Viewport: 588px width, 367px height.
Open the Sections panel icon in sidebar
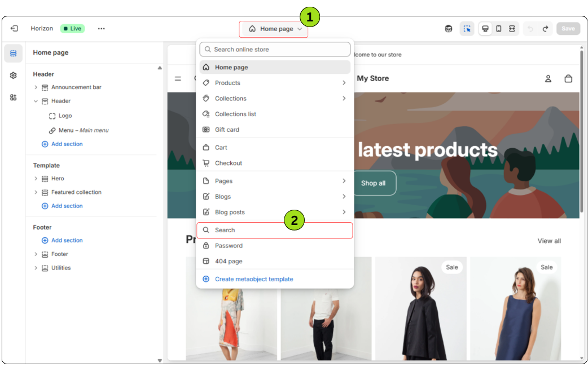13,53
